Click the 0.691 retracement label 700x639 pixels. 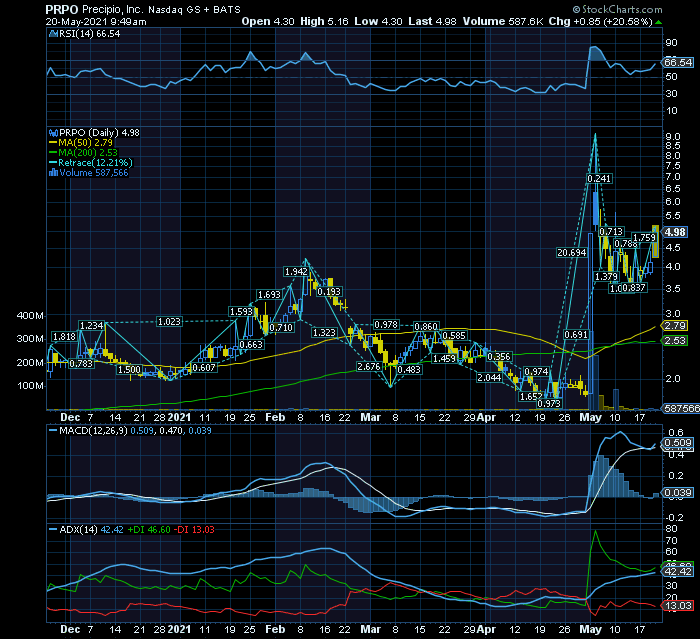tap(576, 335)
